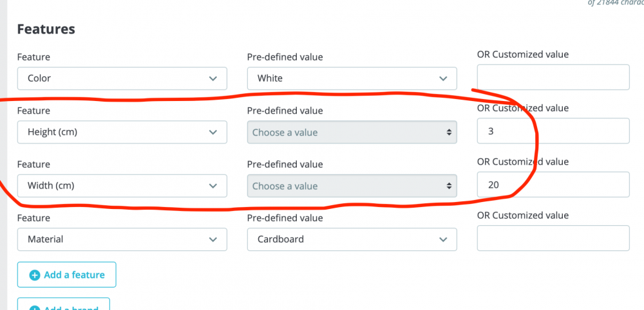The height and width of the screenshot is (310, 644).
Task: Click the Add a brand button
Action: point(63,305)
